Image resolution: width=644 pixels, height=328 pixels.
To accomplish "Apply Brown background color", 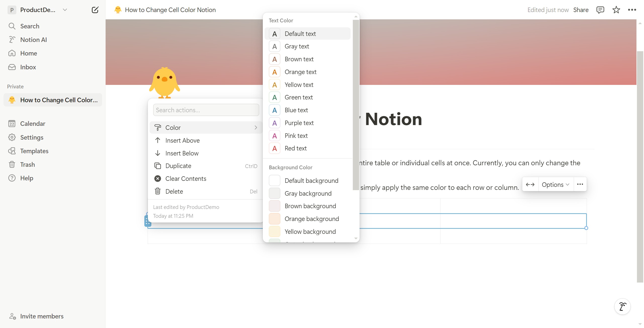I will pos(307,206).
